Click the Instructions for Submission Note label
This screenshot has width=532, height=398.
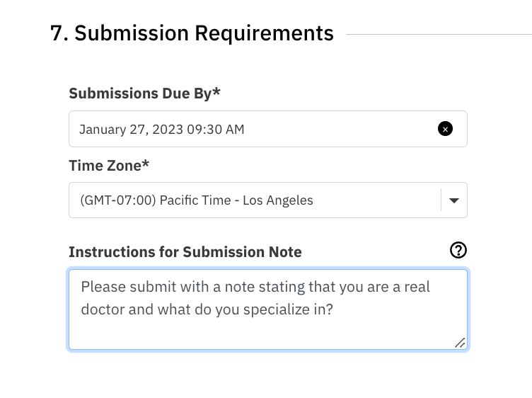185,252
